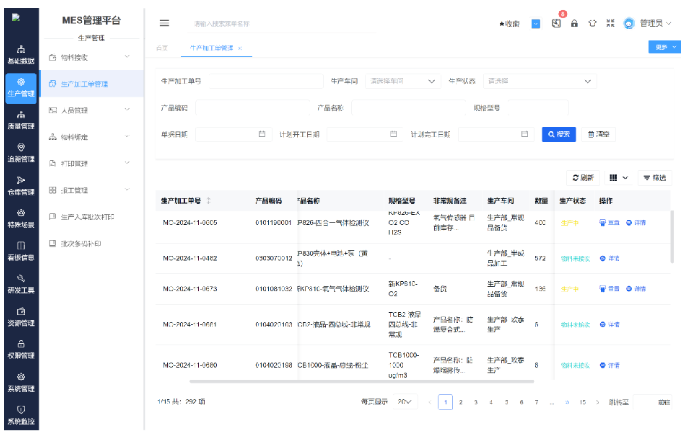
Task: Switch to the 生产加工单管理 tab
Action: [x=211, y=47]
